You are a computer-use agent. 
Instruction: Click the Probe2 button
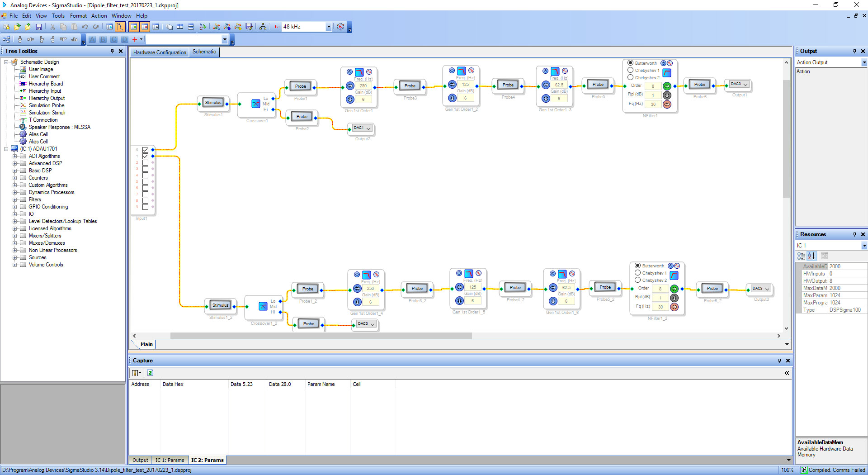[x=302, y=116]
